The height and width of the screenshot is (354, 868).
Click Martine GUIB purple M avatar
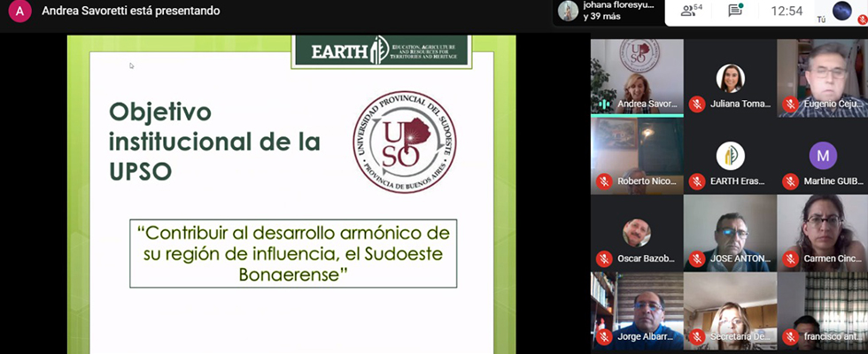tap(823, 156)
